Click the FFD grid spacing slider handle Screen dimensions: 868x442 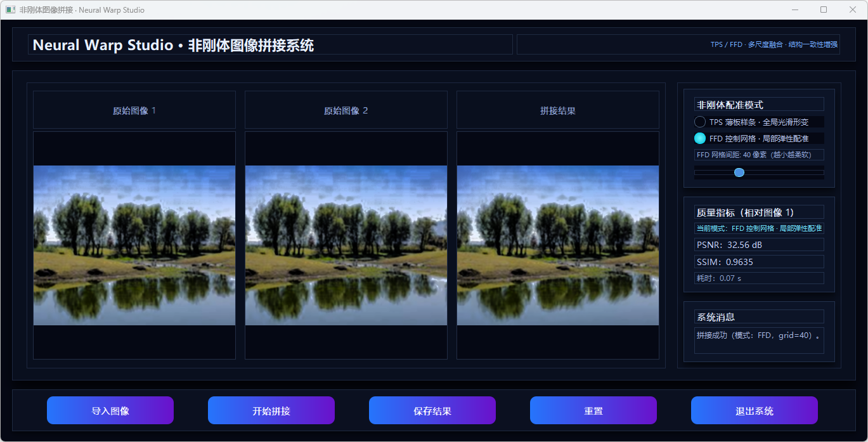coord(739,172)
